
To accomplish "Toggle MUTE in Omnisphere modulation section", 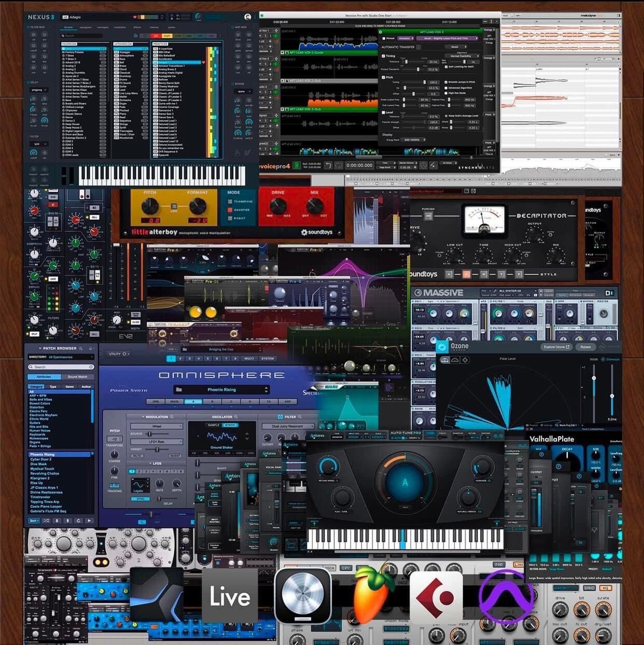I will point(137,456).
